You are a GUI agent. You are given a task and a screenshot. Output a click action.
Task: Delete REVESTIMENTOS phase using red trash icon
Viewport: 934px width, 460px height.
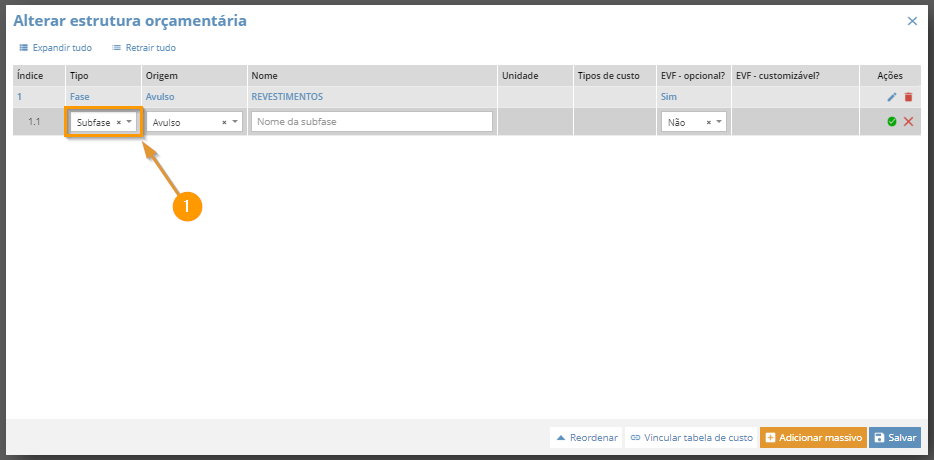click(x=908, y=97)
